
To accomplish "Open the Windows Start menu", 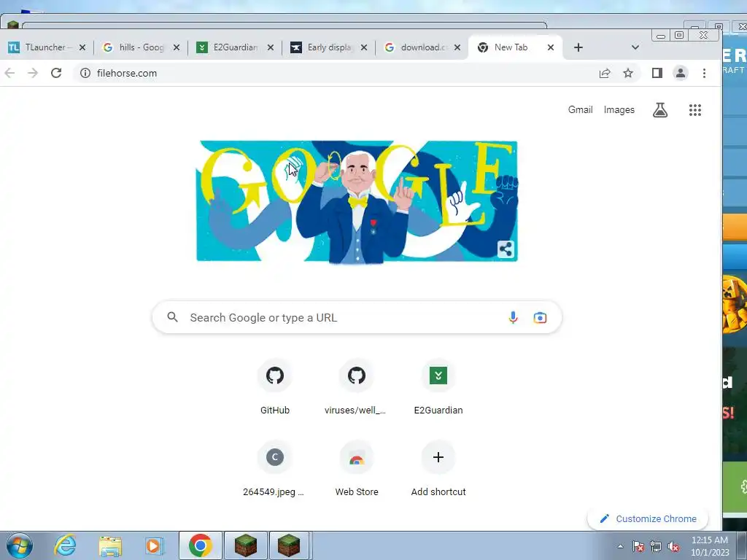I will click(x=19, y=545).
